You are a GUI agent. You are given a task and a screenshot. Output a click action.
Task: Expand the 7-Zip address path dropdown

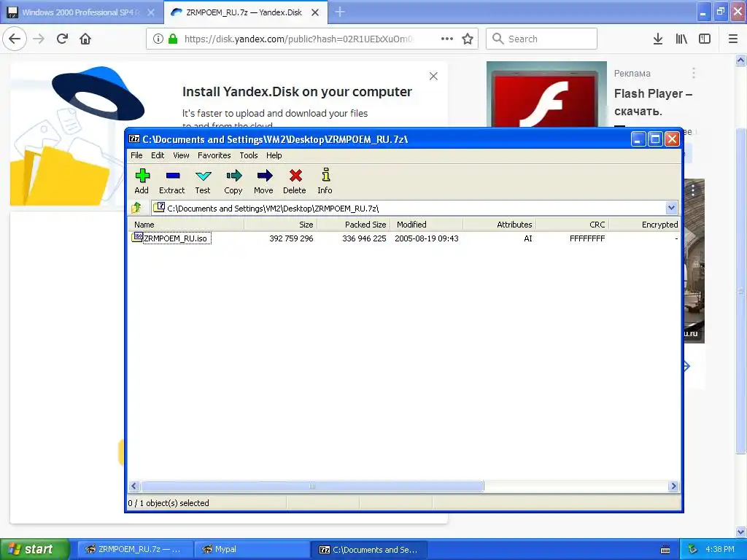[x=671, y=208]
